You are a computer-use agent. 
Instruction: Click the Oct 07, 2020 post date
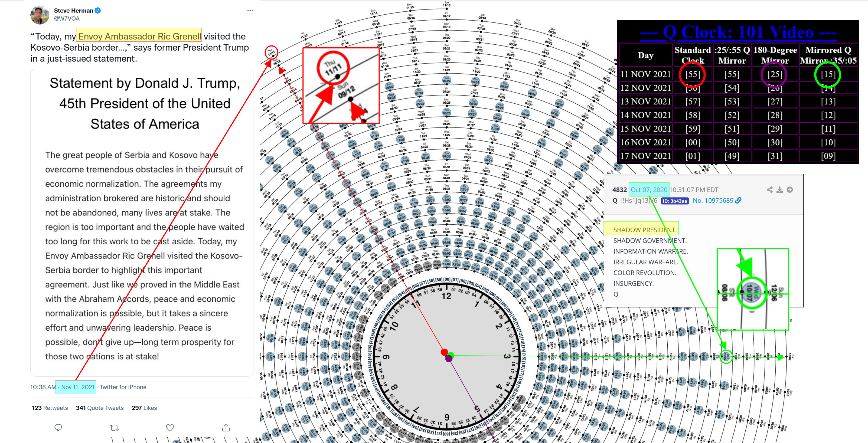coord(649,190)
